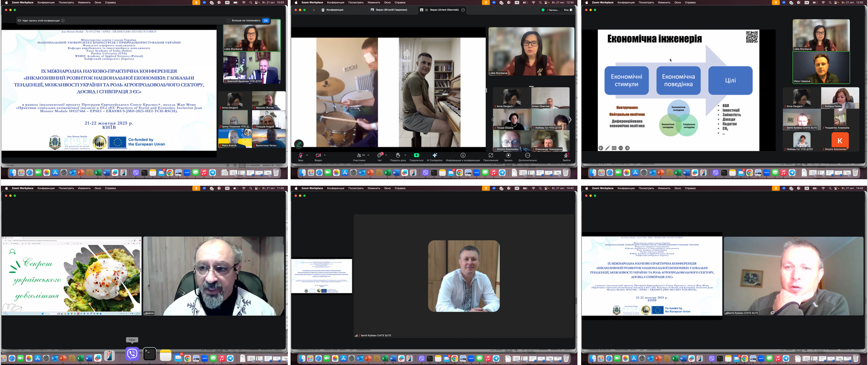This screenshot has height=365, width=868.
Task: Expand audio options arrow beside Звук
Action: [x=307, y=155]
